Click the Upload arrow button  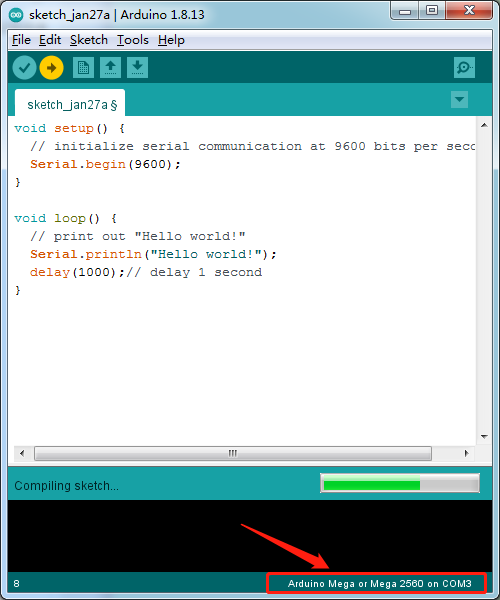coord(51,68)
